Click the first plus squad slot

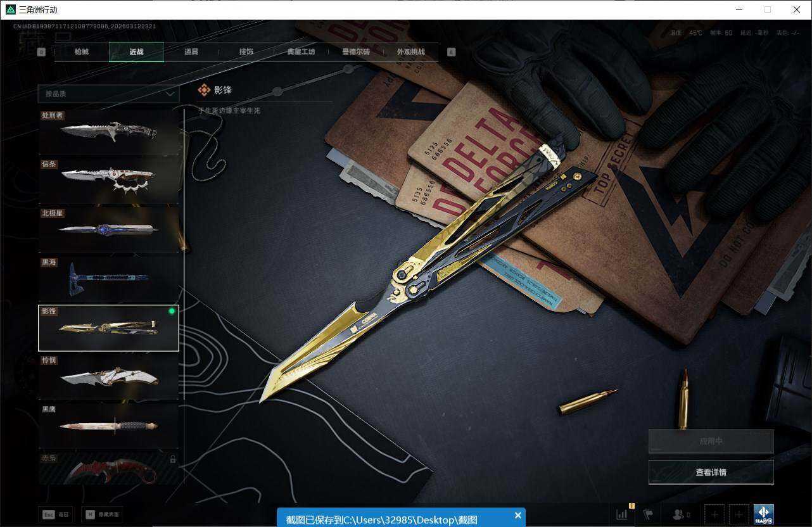(714, 514)
